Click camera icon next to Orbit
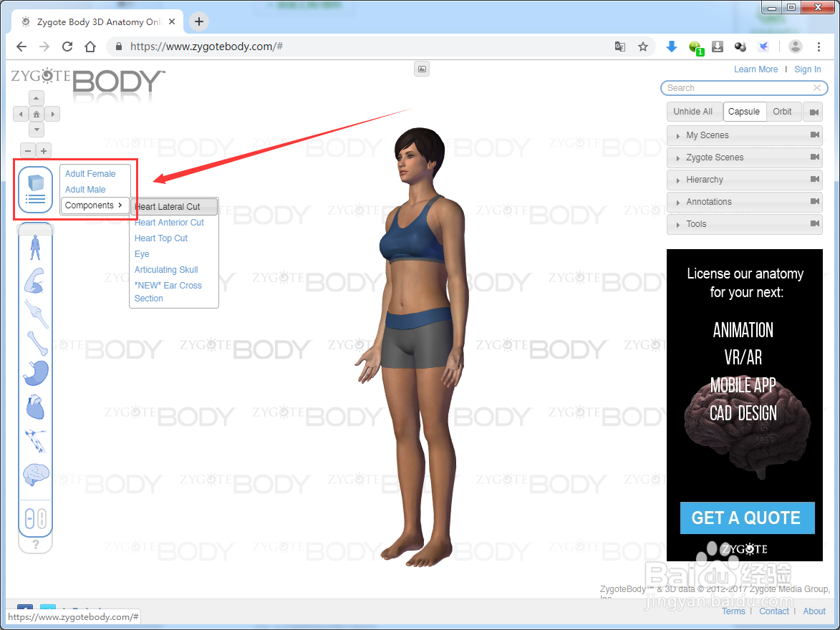 click(x=814, y=112)
